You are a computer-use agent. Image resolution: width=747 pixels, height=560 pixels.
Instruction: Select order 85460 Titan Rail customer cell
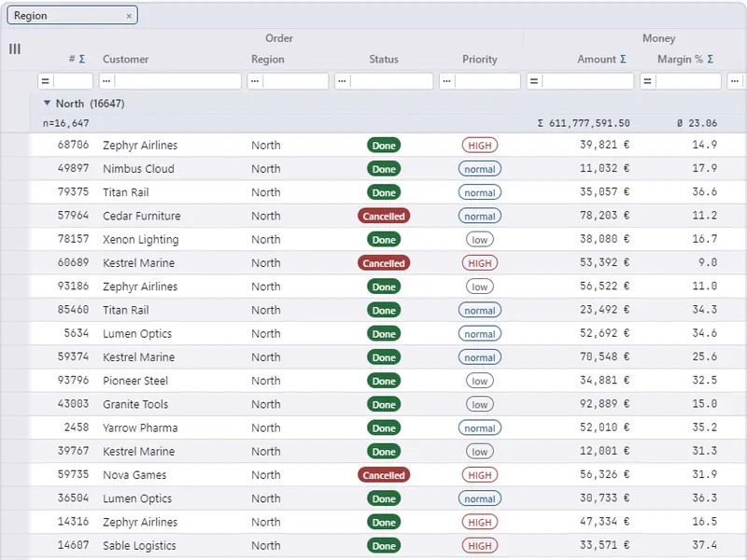(x=126, y=310)
